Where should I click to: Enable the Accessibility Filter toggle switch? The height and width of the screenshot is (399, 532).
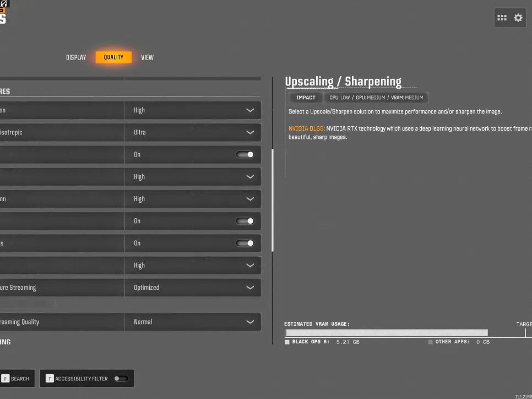coord(120,379)
